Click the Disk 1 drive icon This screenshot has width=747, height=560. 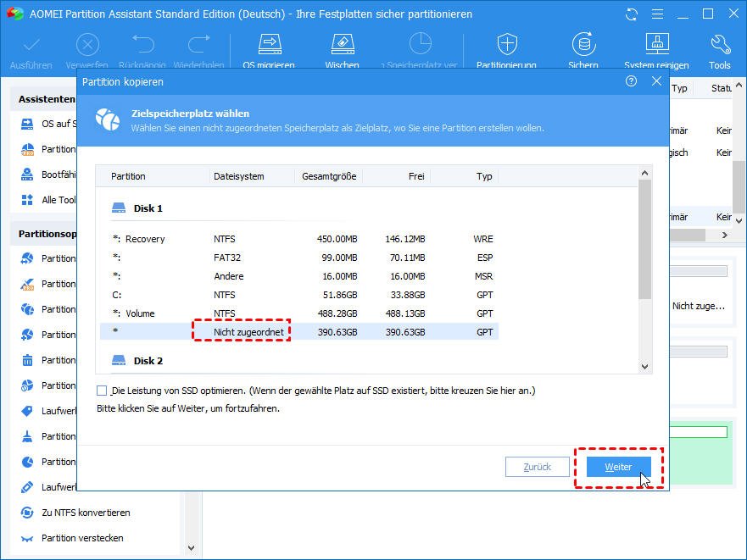(x=119, y=208)
